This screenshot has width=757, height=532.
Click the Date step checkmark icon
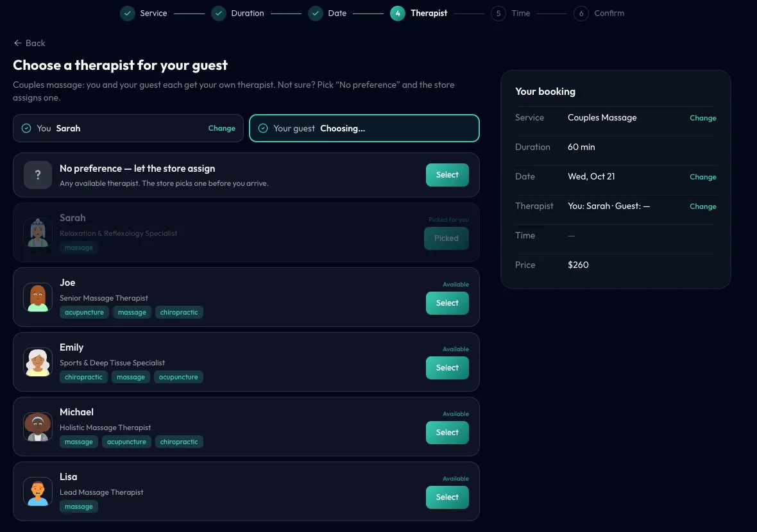[316, 13]
